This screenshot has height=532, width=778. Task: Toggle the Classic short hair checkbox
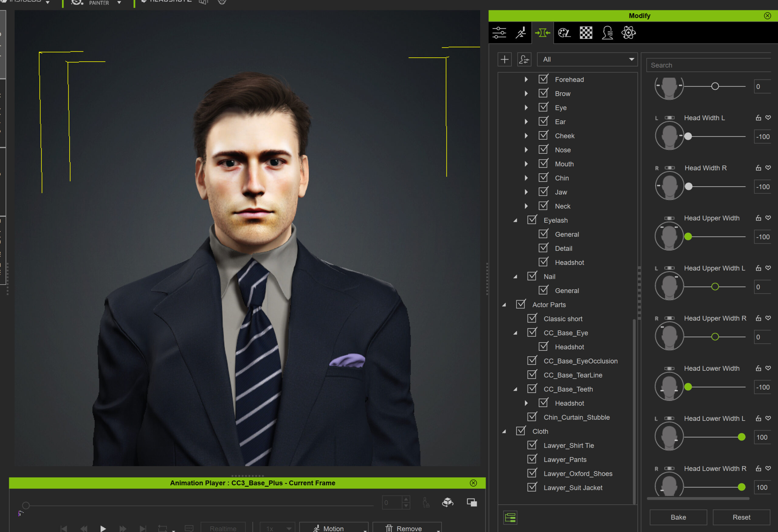pos(532,318)
